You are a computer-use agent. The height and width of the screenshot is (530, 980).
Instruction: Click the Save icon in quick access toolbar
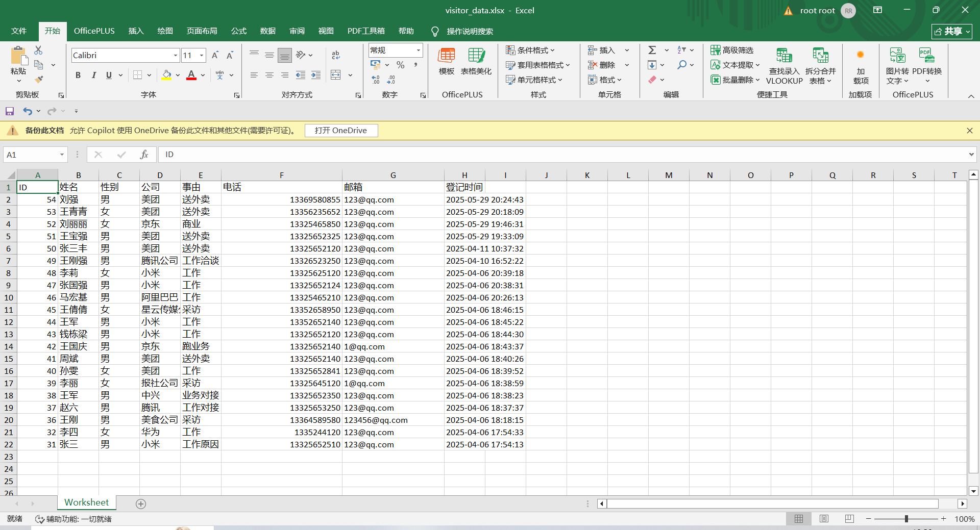pyautogui.click(x=10, y=111)
